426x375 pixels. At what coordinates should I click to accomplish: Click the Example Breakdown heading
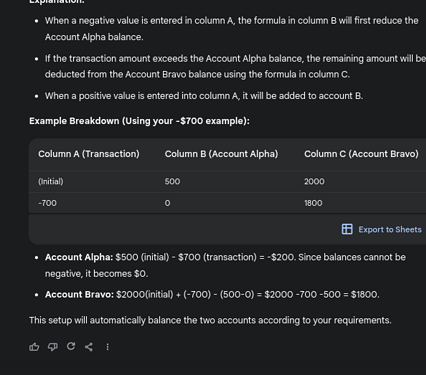(x=139, y=121)
